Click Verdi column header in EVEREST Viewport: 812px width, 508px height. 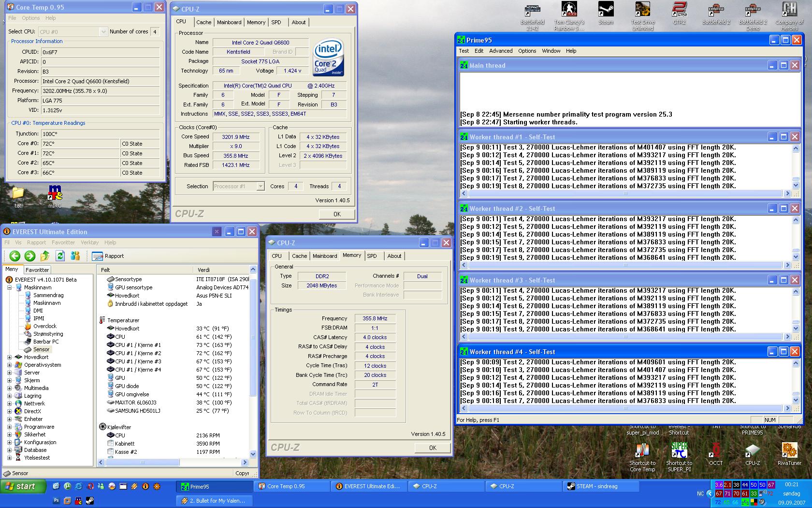[221, 270]
